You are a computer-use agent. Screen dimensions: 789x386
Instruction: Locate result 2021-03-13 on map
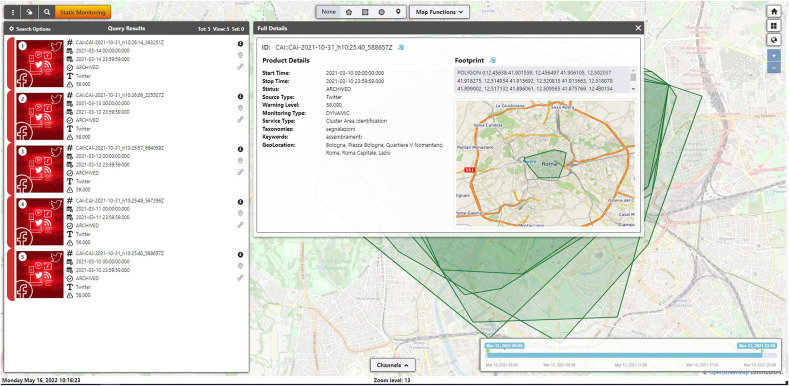click(x=241, y=108)
